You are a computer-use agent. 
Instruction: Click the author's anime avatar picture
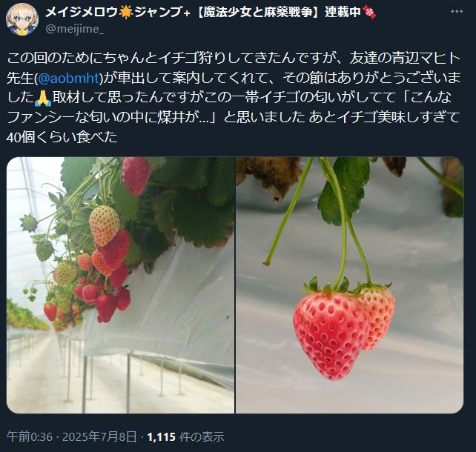point(22,19)
